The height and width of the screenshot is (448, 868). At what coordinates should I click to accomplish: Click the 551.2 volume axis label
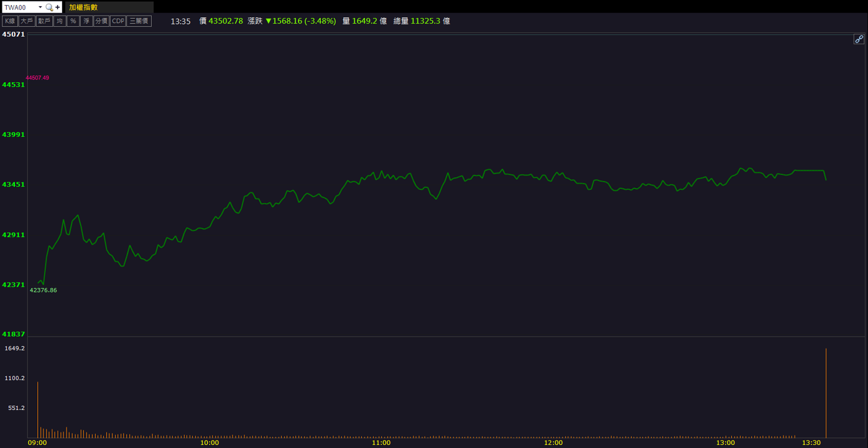pyautogui.click(x=16, y=408)
